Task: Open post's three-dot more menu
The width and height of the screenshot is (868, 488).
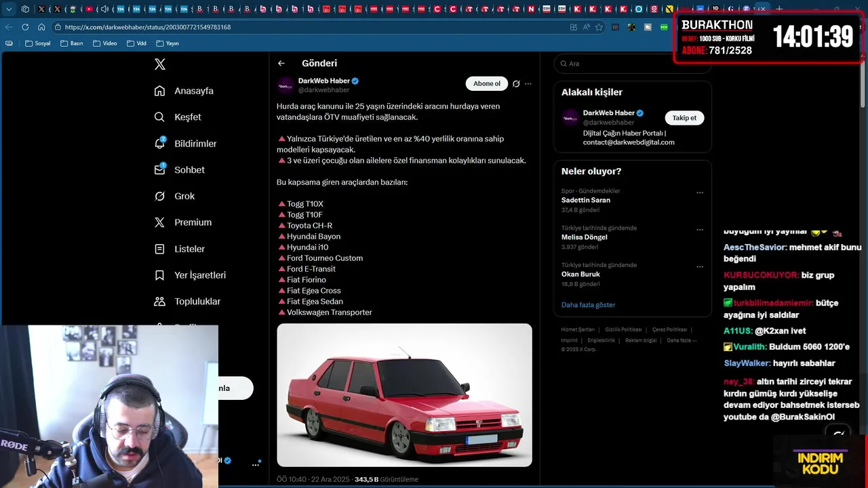Action: tap(528, 84)
